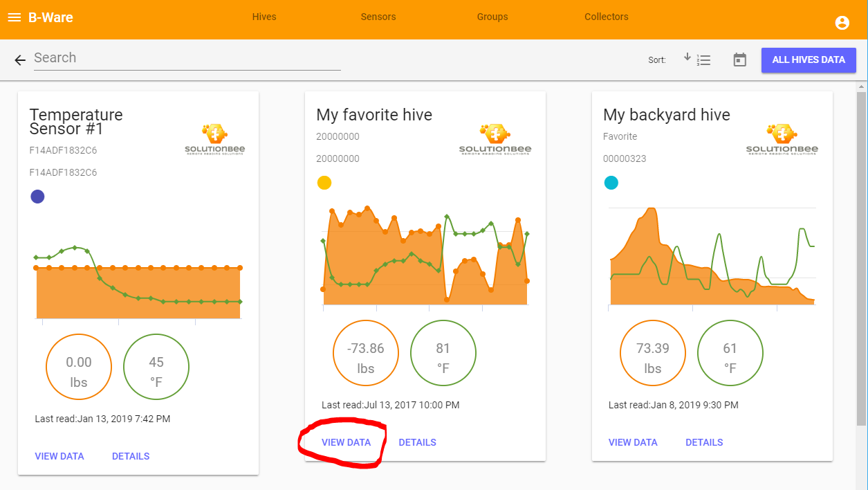
Task: Click the SolutionBee logo on My favorite hive
Action: tap(495, 139)
